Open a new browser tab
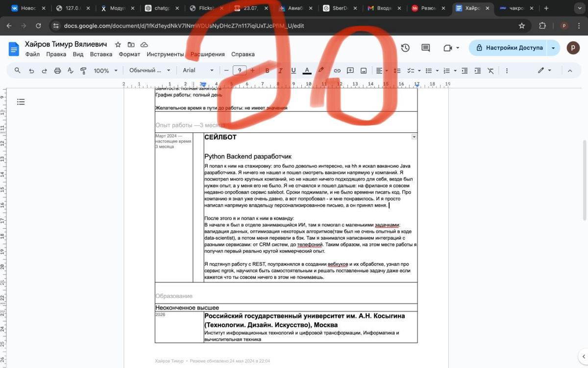Screen dimensions: 588x368 click(546, 8)
